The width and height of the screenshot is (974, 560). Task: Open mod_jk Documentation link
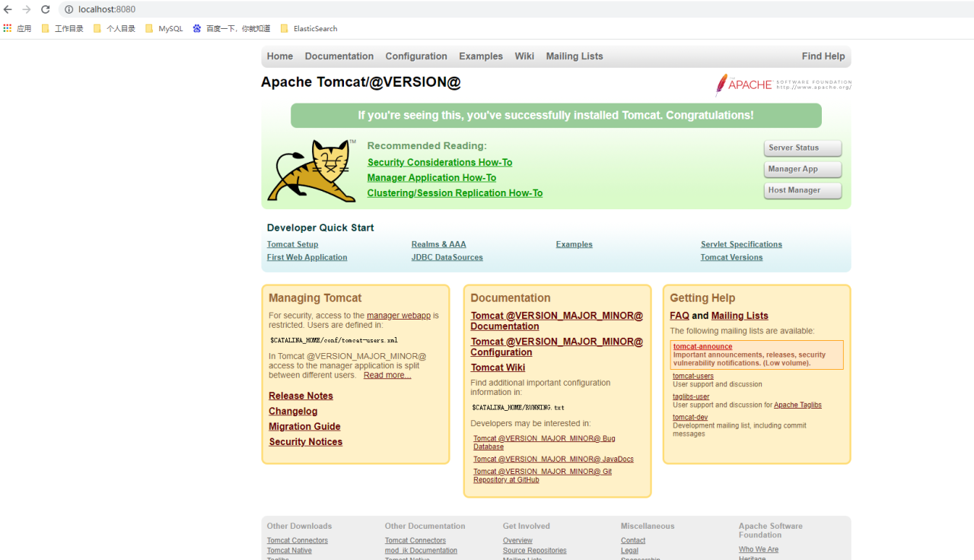tap(421, 550)
